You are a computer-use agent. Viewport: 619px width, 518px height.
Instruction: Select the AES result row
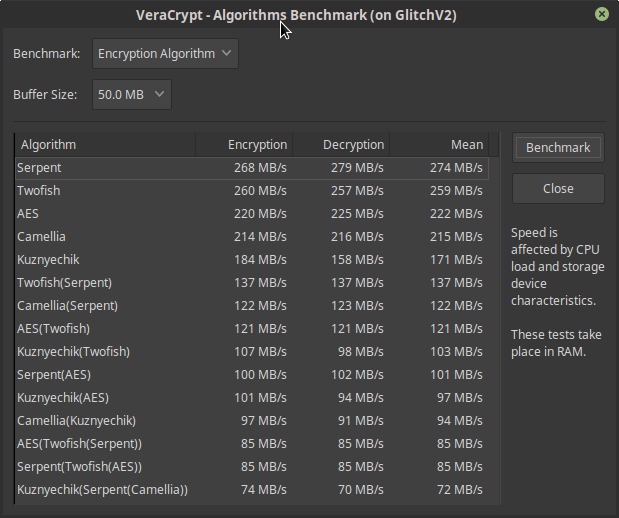252,214
